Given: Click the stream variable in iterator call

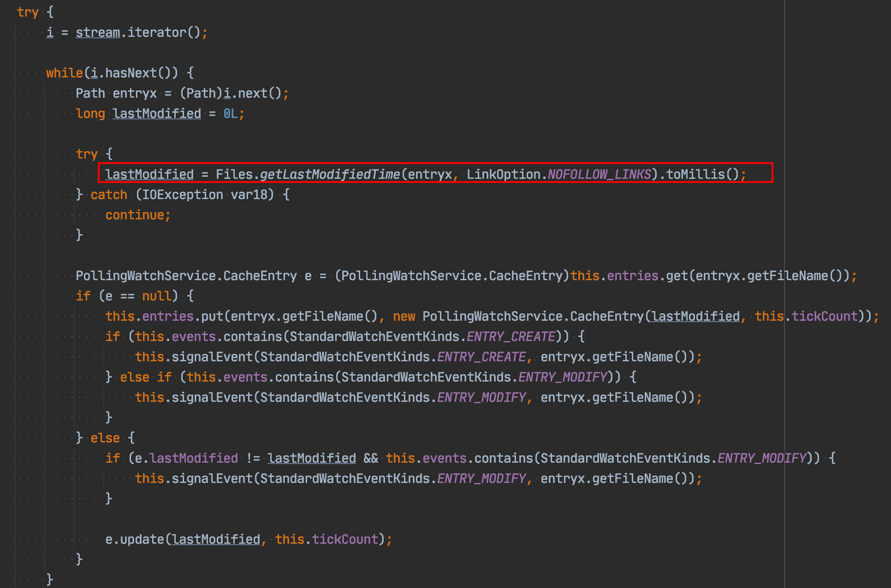Looking at the screenshot, I should click(98, 32).
